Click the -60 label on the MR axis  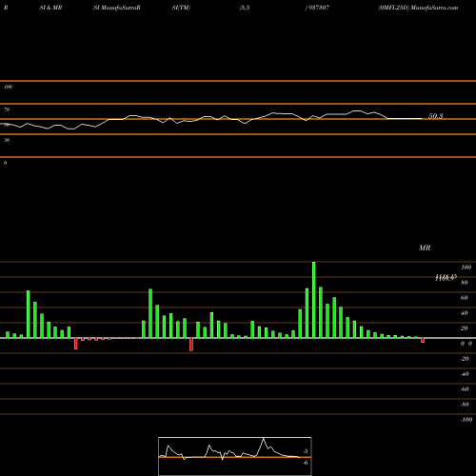click(465, 389)
